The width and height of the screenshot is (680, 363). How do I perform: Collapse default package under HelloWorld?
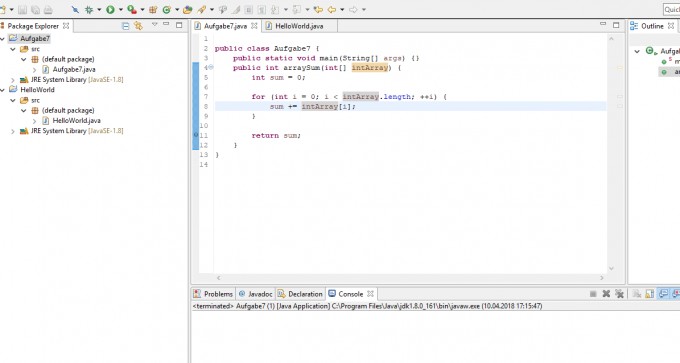pos(24,111)
